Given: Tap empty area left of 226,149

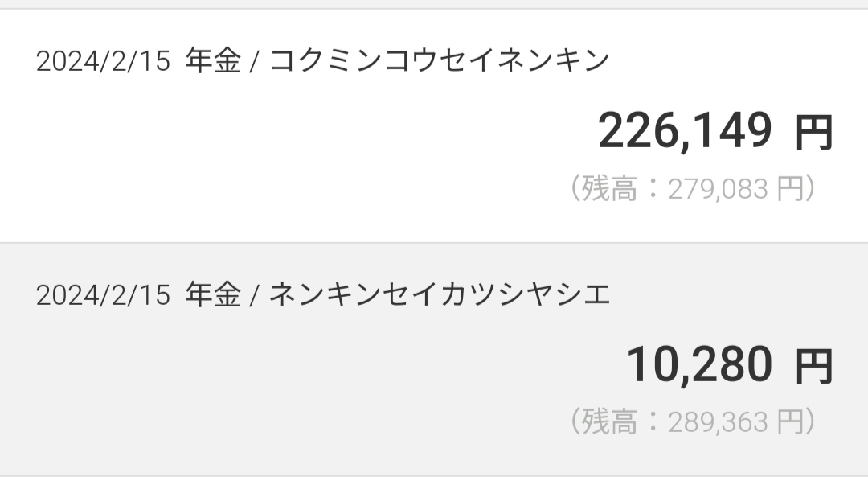Looking at the screenshot, I should (281, 133).
